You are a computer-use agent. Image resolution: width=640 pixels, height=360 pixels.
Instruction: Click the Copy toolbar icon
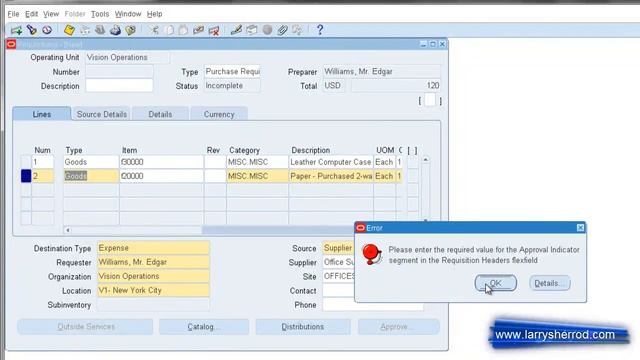[x=169, y=30]
